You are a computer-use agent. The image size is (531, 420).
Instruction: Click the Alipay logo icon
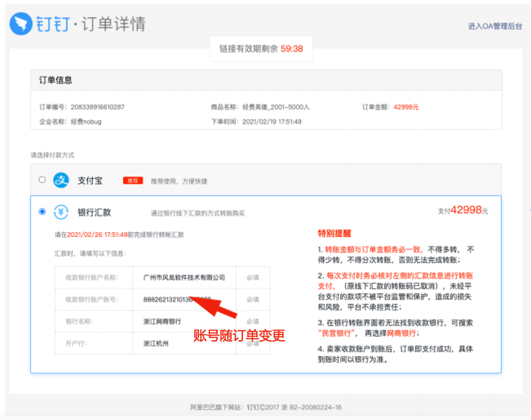61,180
